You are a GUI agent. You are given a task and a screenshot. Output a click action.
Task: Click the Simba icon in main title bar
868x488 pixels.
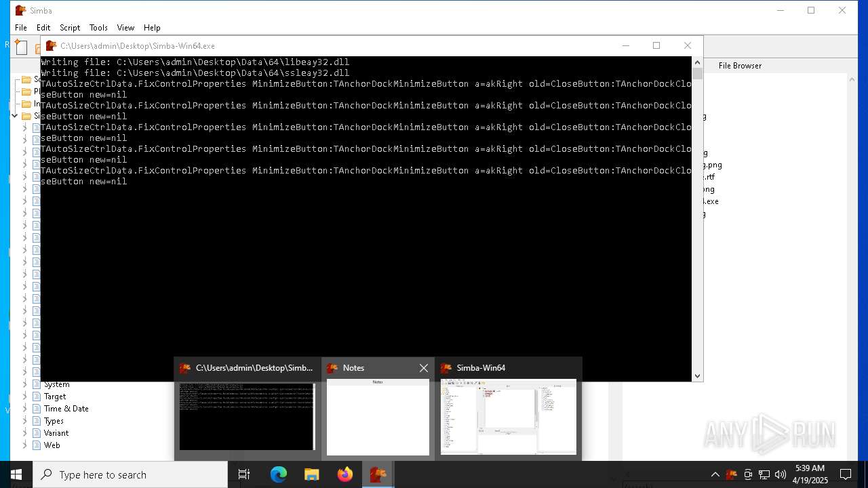(x=20, y=10)
